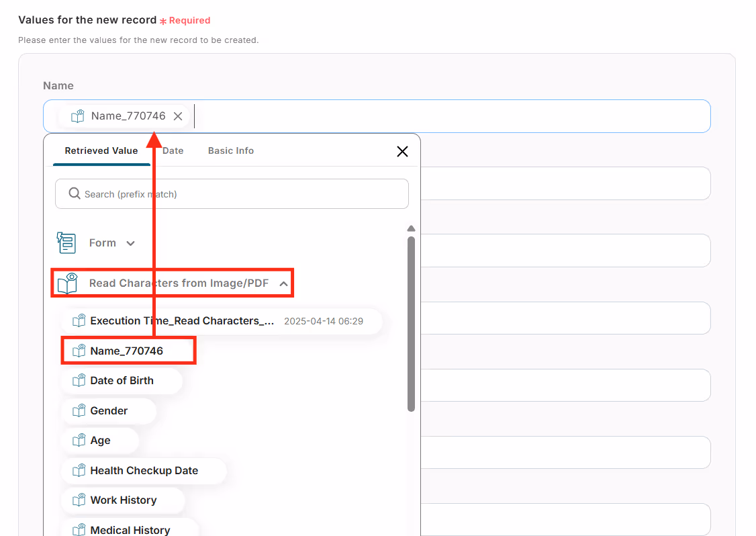Click the Medical History item icon
756x536 pixels.
[79, 530]
